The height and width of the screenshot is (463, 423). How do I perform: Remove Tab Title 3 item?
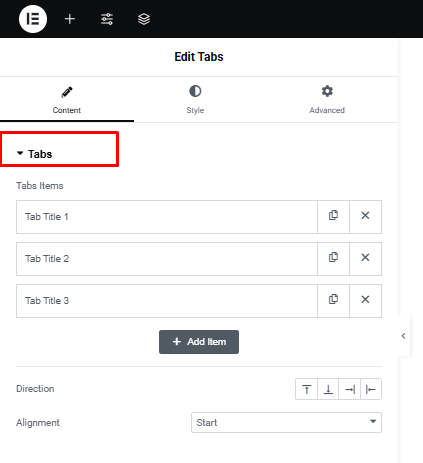click(365, 300)
